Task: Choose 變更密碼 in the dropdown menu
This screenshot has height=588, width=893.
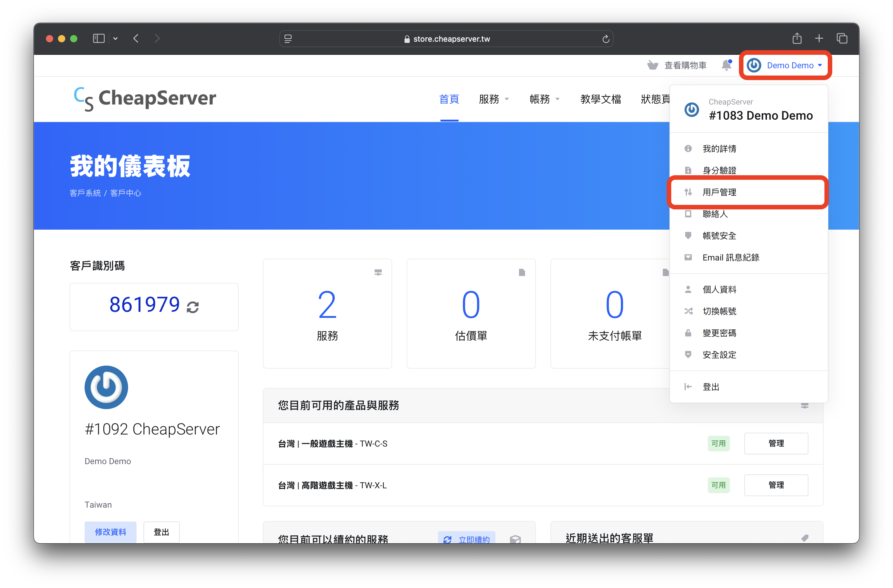Action: pos(719,333)
